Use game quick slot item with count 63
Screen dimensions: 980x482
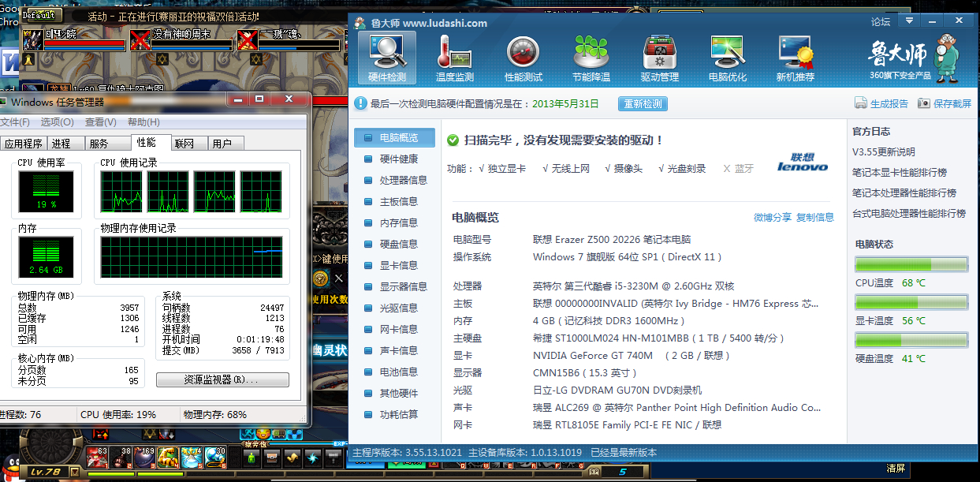click(97, 456)
